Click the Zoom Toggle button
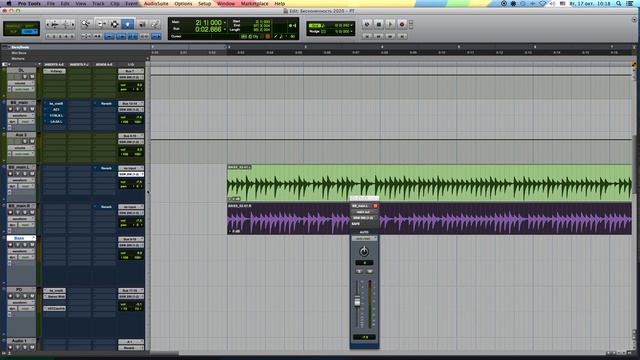Image resolution: width=640 pixels, height=360 pixels. 86,36
